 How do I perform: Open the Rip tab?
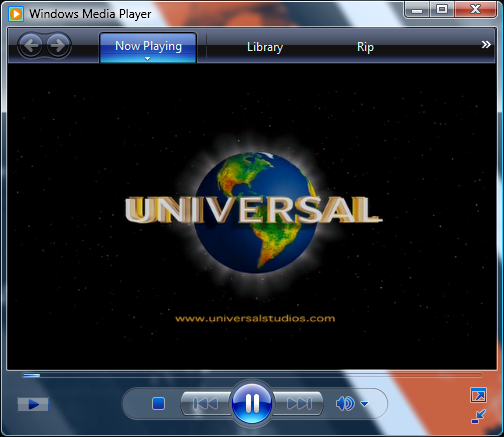pyautogui.click(x=365, y=47)
